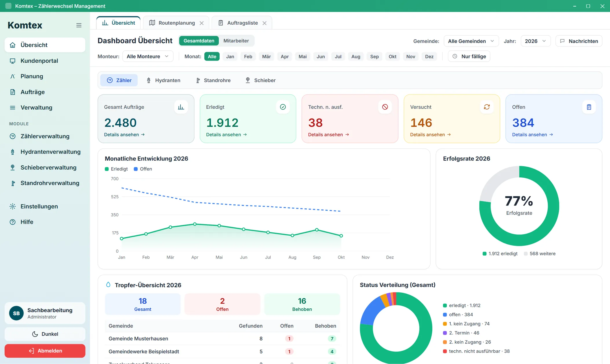Select the Standrohre category tab
The height and width of the screenshot is (364, 610).
coord(213,80)
